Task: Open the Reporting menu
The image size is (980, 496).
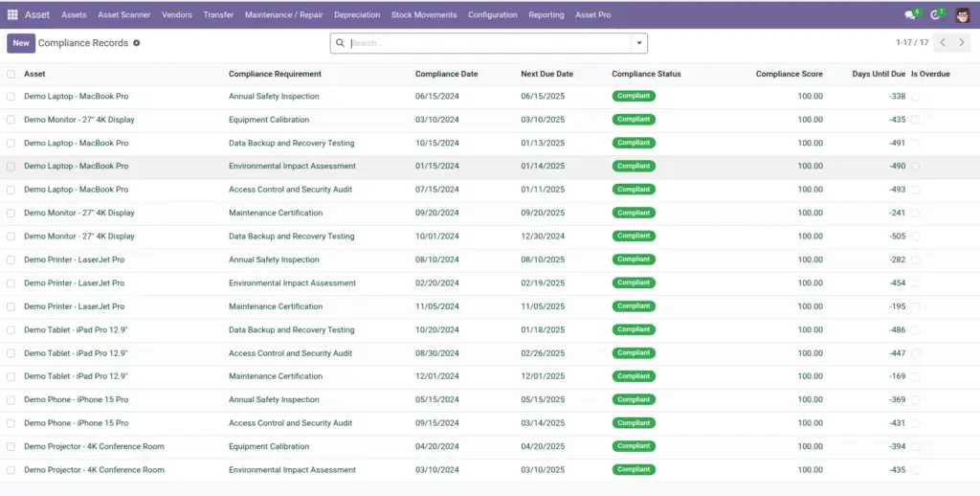Action: click(x=546, y=14)
